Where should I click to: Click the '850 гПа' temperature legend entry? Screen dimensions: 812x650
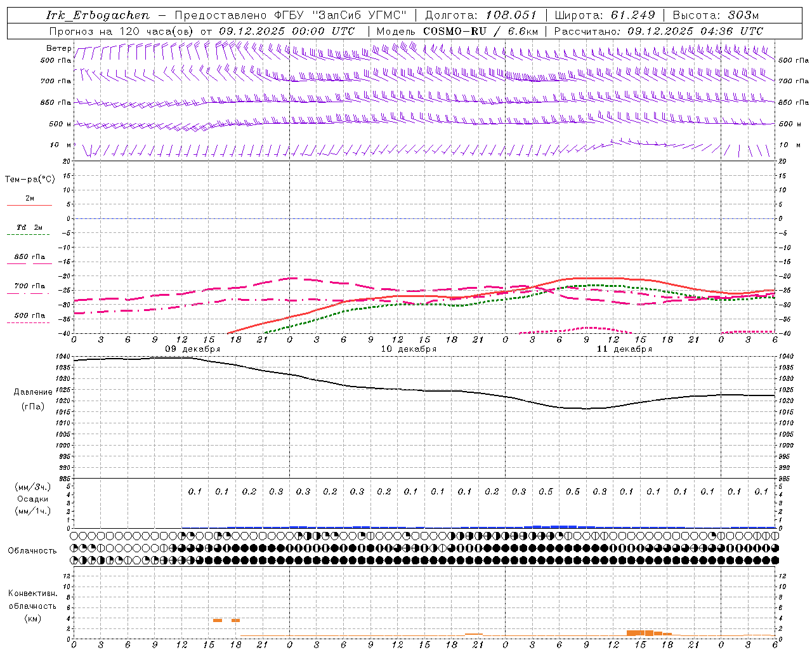point(30,257)
